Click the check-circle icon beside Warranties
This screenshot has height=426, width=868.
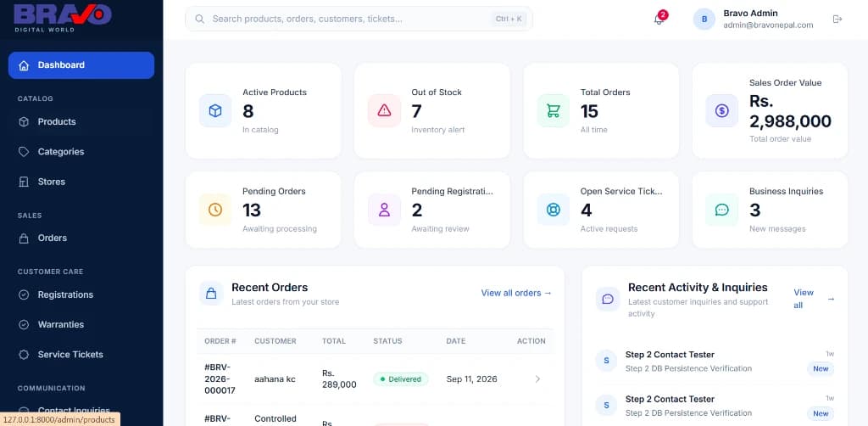pyautogui.click(x=24, y=325)
